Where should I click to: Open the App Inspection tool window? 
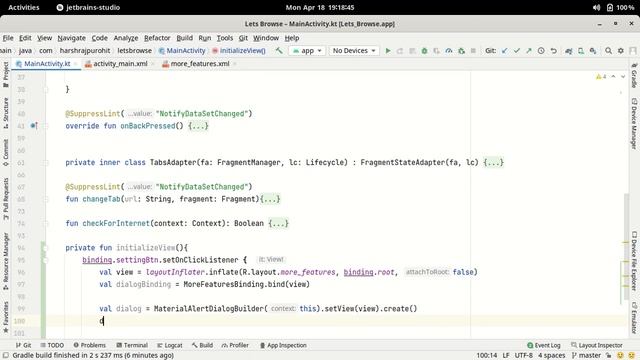283,345
